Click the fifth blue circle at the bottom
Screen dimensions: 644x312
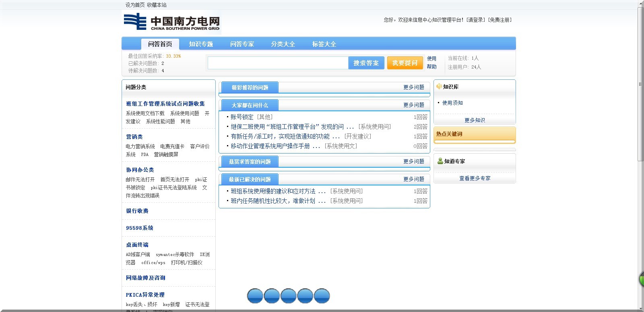(322, 296)
